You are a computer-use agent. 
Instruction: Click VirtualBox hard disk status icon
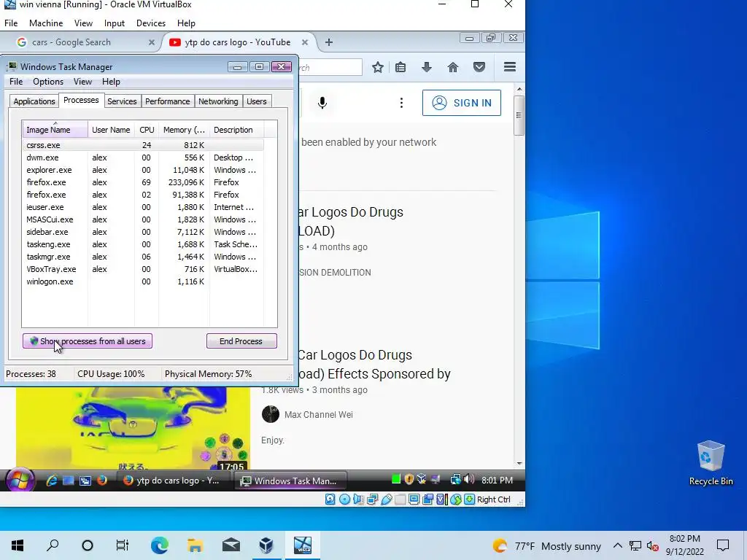[330, 499]
